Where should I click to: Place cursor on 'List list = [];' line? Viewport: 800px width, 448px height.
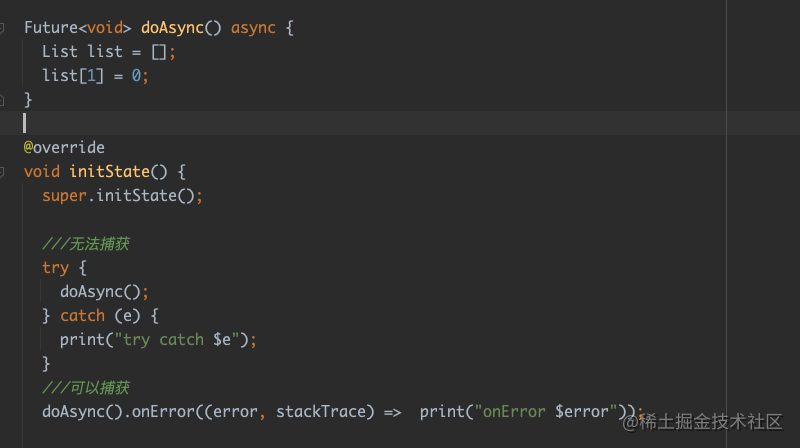pyautogui.click(x=108, y=52)
